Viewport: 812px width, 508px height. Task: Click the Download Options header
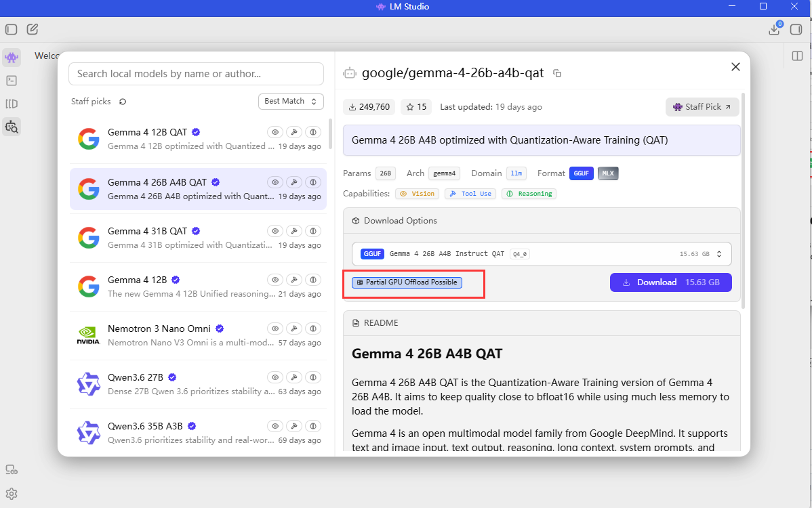[542, 221]
